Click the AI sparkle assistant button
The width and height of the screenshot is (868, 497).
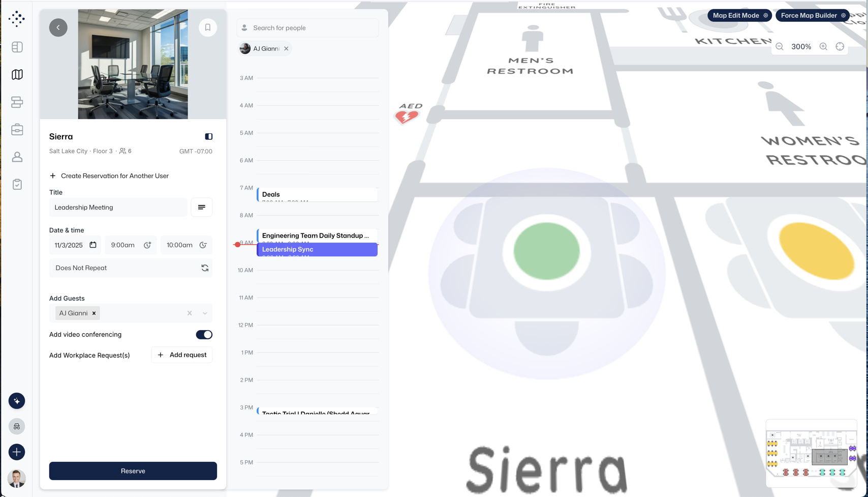click(17, 401)
